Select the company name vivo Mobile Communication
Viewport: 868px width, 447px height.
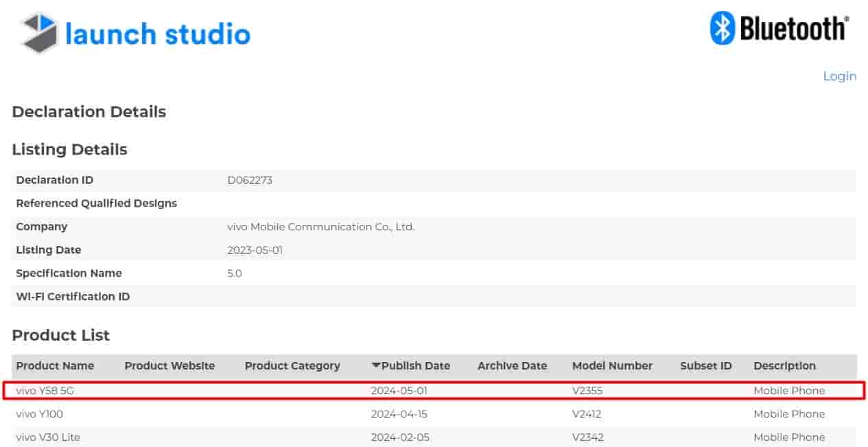tap(320, 226)
